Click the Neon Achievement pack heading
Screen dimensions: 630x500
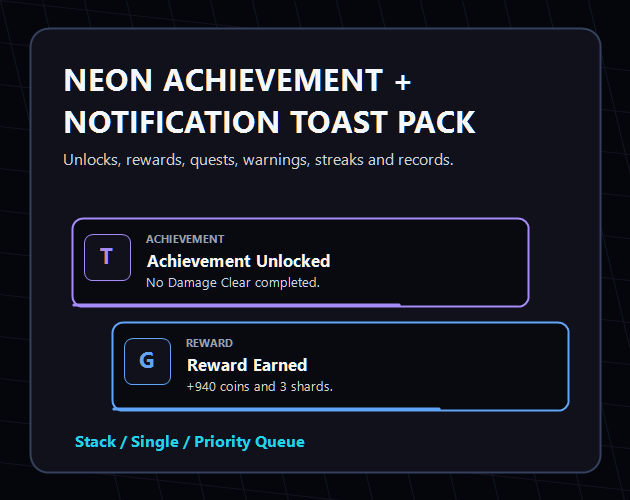pos(223,80)
